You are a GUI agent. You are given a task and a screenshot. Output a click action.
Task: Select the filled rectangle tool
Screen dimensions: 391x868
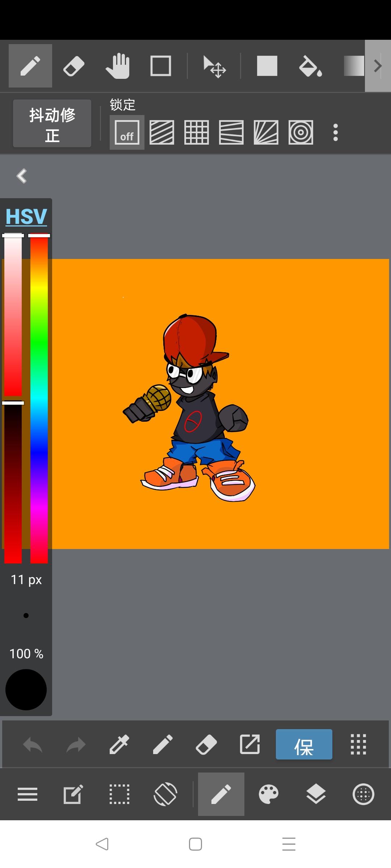(x=267, y=66)
